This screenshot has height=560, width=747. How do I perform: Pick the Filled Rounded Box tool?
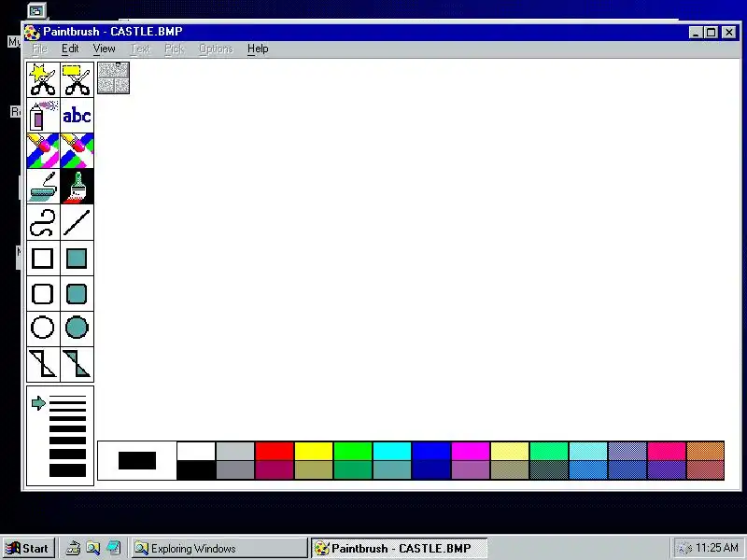pyautogui.click(x=78, y=294)
